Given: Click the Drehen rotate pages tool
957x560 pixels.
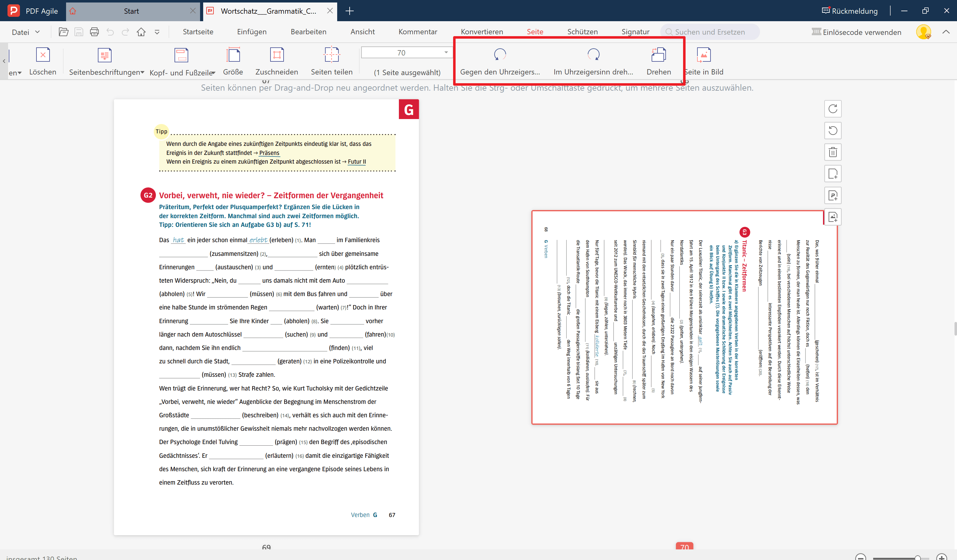Looking at the screenshot, I should pos(658,61).
